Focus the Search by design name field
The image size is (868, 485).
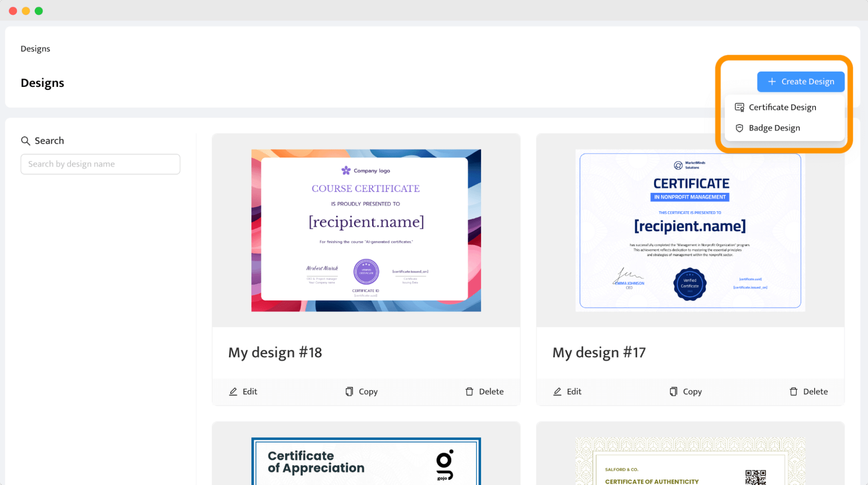pyautogui.click(x=100, y=164)
